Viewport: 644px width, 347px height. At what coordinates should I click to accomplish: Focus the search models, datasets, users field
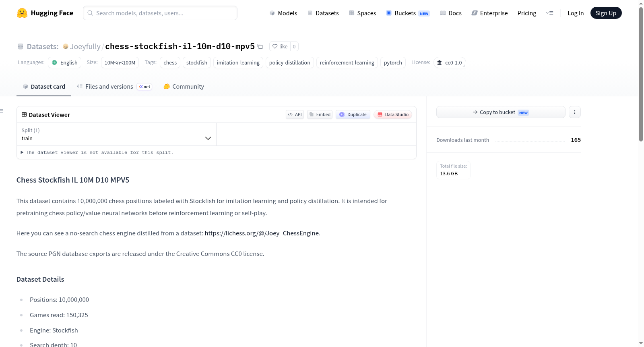(x=160, y=13)
